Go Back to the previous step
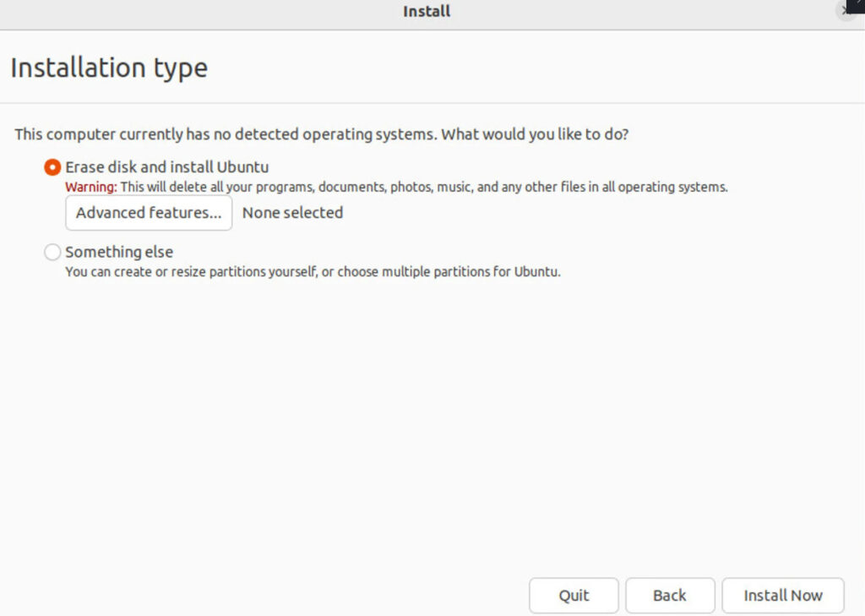The image size is (865, 616). [670, 596]
